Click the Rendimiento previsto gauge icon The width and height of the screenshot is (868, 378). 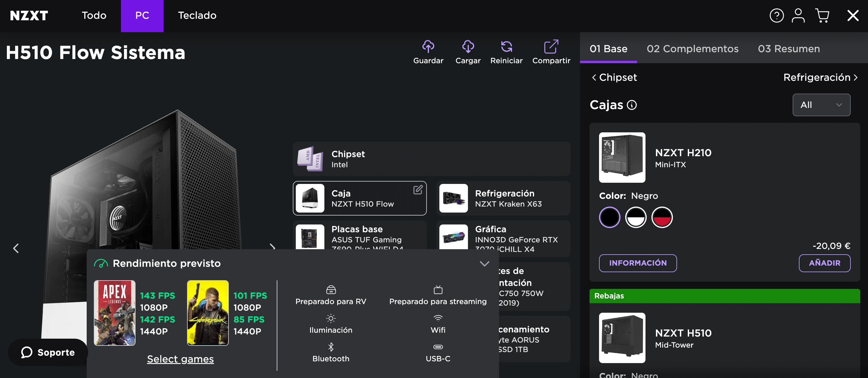pos(101,263)
